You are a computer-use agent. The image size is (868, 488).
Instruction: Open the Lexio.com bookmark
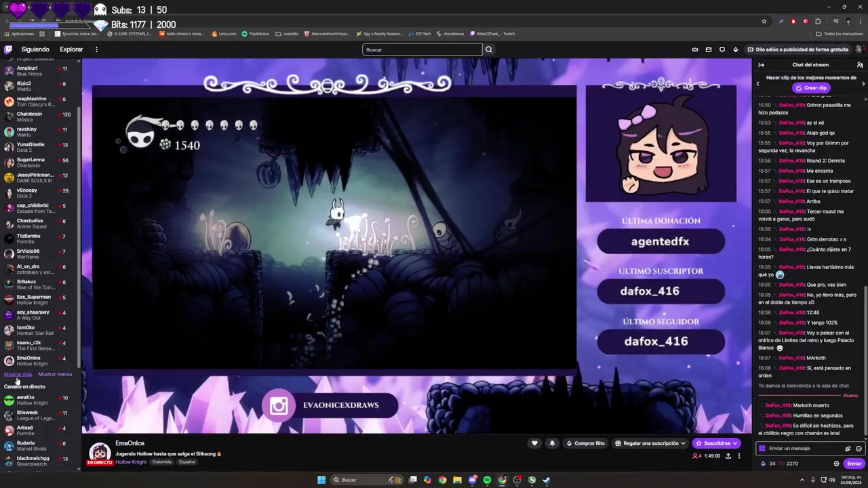[x=224, y=34]
